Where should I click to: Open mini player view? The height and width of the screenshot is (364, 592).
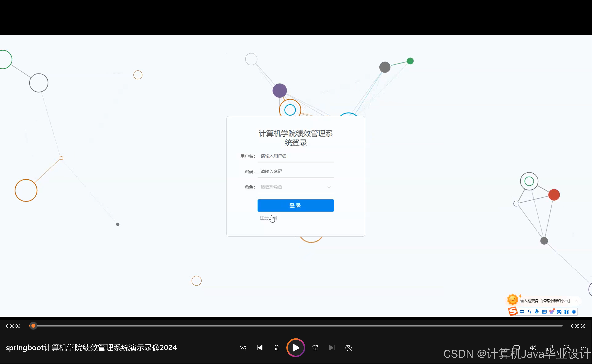pos(566,348)
